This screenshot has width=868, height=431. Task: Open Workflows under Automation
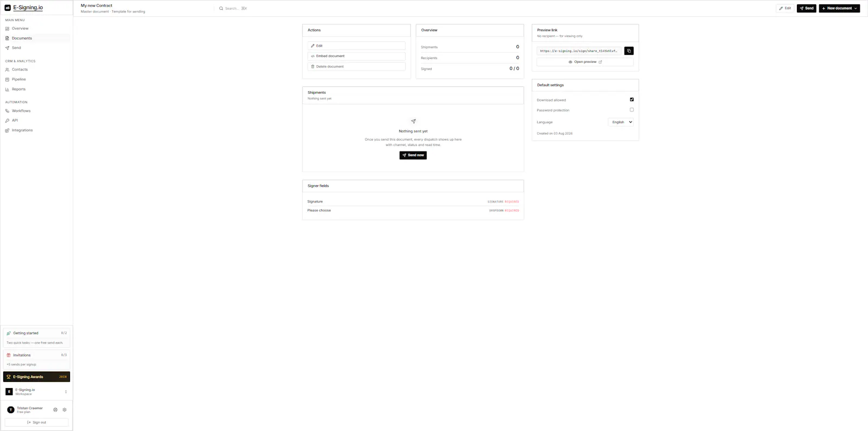(36, 111)
